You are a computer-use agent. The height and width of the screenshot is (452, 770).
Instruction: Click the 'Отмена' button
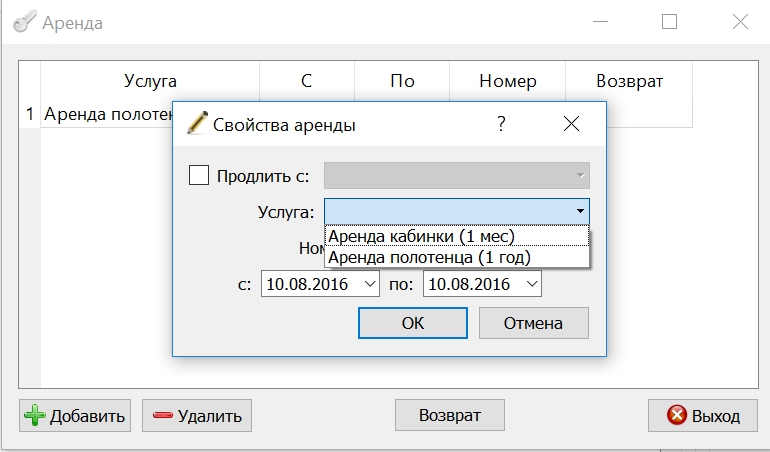(534, 323)
